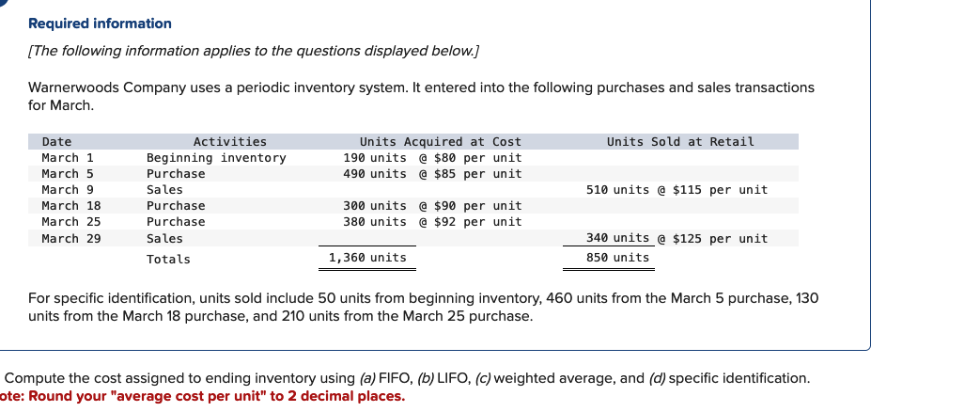Click the Totals row label

pos(169,260)
